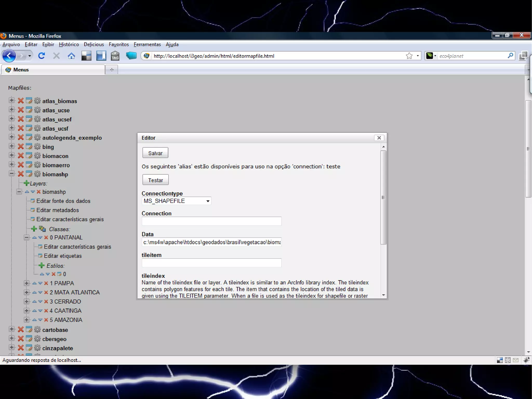Expand the cartobase mapfile node
The image size is (532, 399).
pos(11,329)
